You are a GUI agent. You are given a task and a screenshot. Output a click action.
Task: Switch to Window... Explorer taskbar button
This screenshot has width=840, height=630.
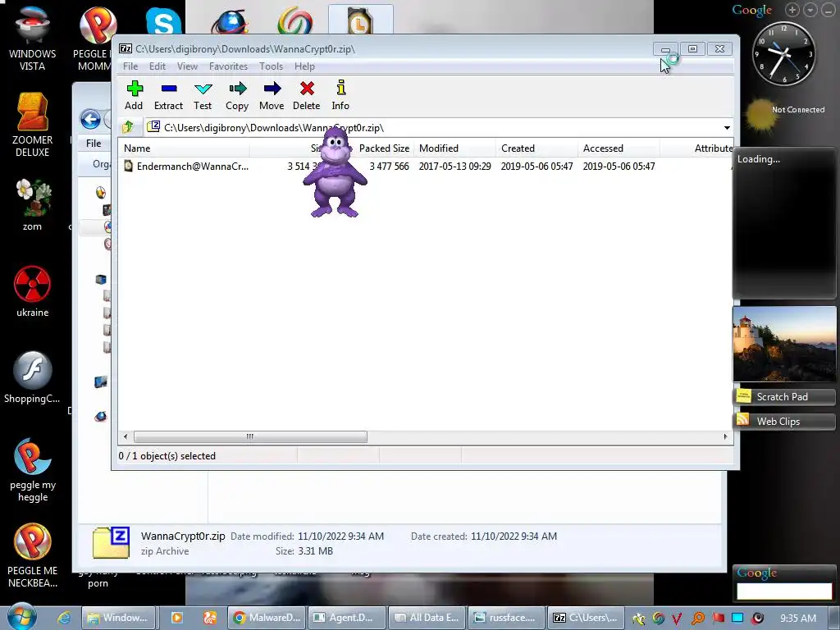[118, 618]
